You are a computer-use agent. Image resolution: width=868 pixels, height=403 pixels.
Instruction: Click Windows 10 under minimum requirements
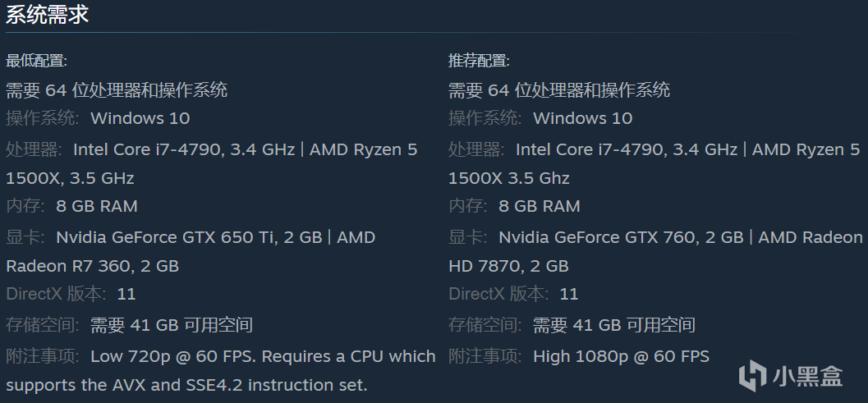pos(140,118)
